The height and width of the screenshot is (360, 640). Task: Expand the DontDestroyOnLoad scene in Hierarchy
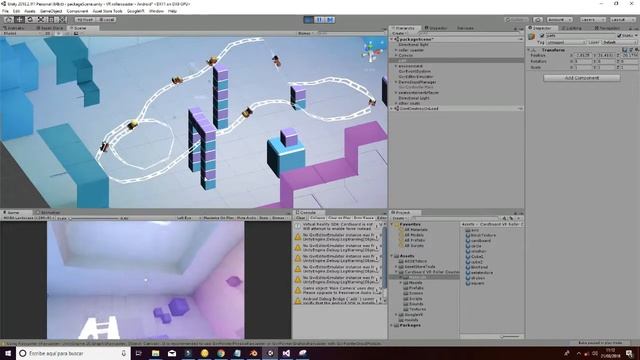click(392, 109)
